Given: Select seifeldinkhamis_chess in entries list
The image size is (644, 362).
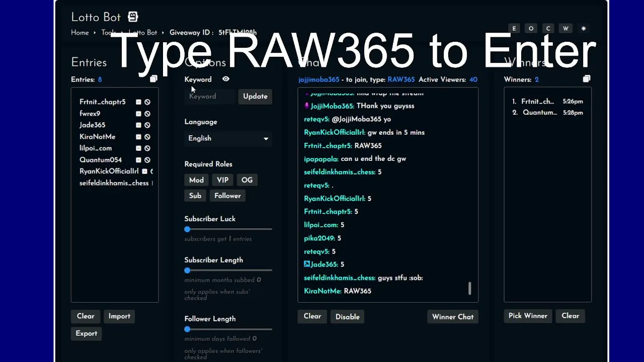Looking at the screenshot, I should pos(114,183).
